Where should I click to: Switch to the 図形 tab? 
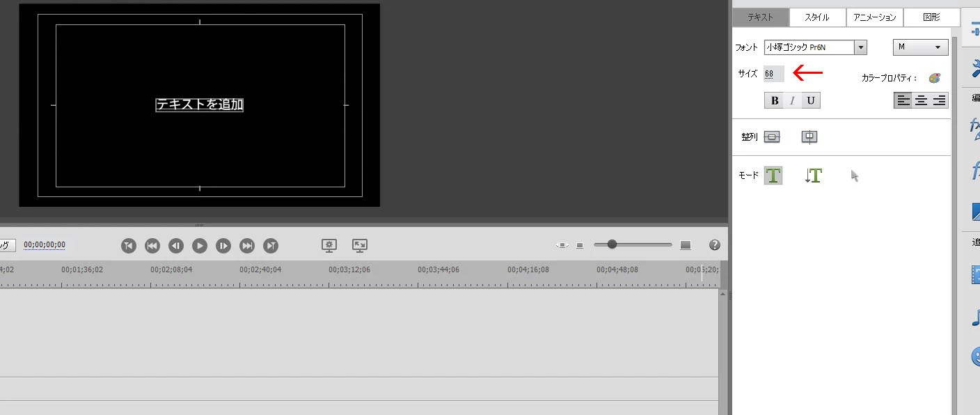(931, 17)
